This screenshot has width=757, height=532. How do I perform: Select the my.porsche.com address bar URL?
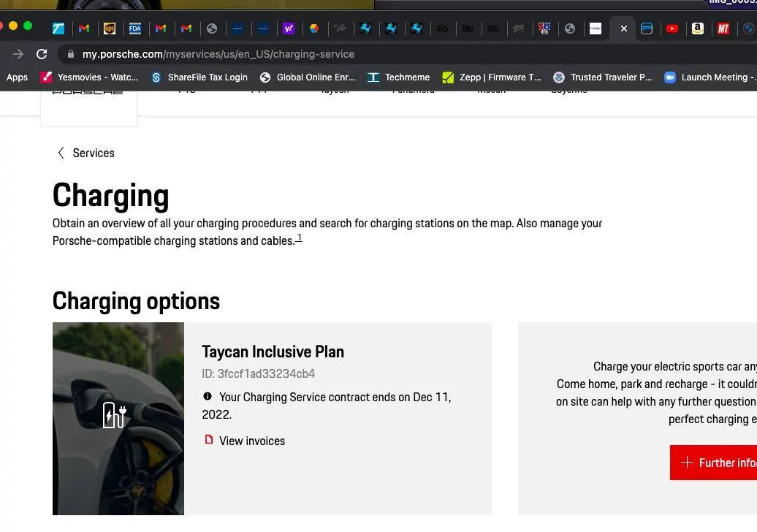[218, 54]
